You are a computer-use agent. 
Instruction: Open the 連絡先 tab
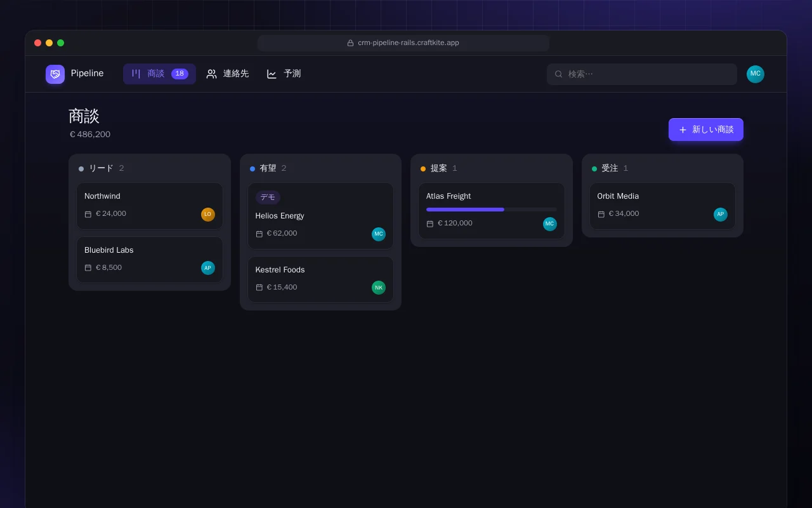pos(228,74)
